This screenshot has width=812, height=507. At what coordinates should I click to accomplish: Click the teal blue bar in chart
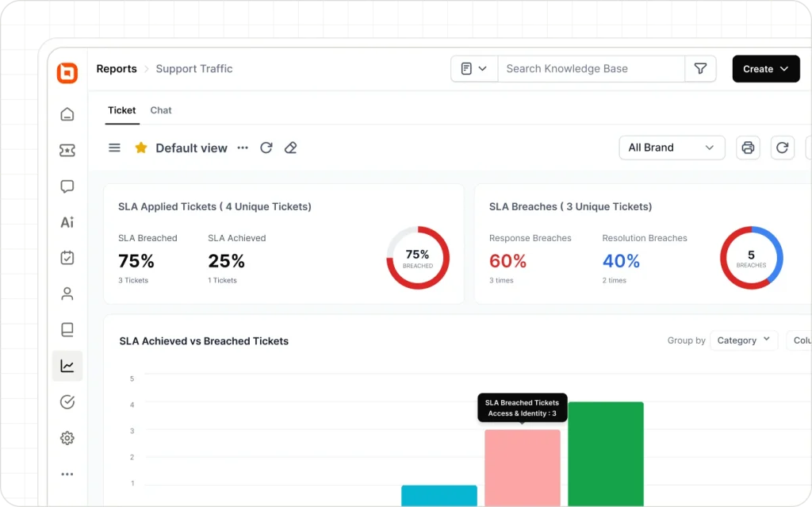click(439, 496)
